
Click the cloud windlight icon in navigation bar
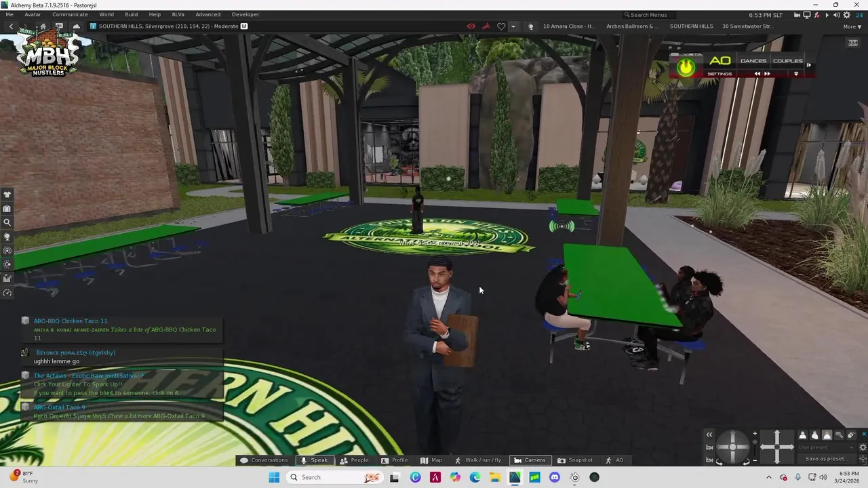click(x=76, y=26)
